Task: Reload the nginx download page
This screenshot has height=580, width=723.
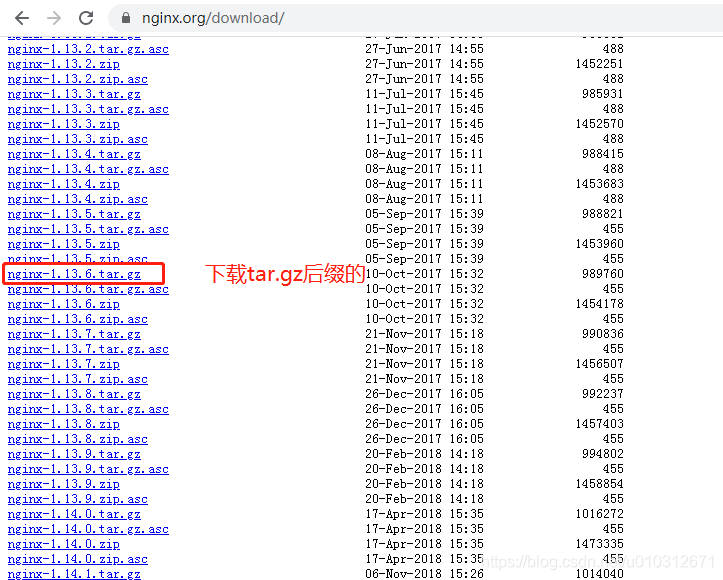Action: (x=86, y=18)
